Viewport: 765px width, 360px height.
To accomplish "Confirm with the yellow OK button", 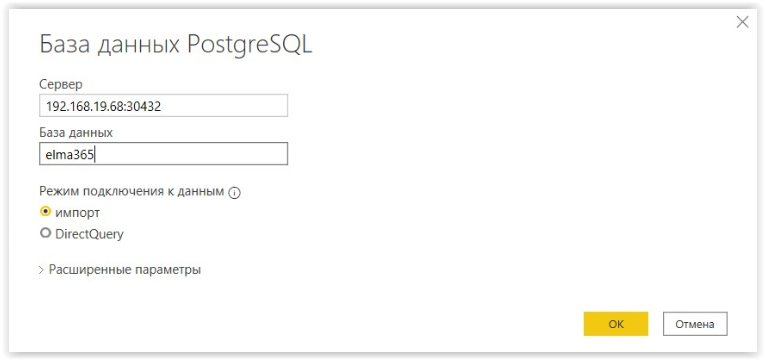I will (616, 324).
